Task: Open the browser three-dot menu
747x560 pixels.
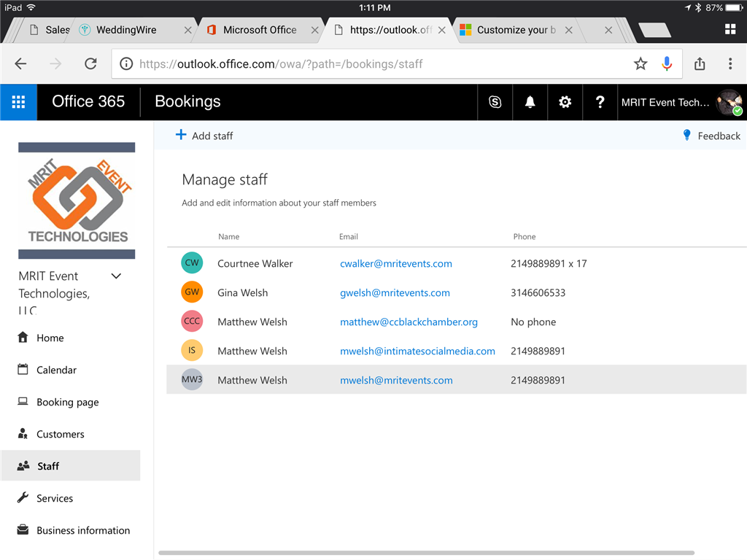Action: [x=730, y=64]
